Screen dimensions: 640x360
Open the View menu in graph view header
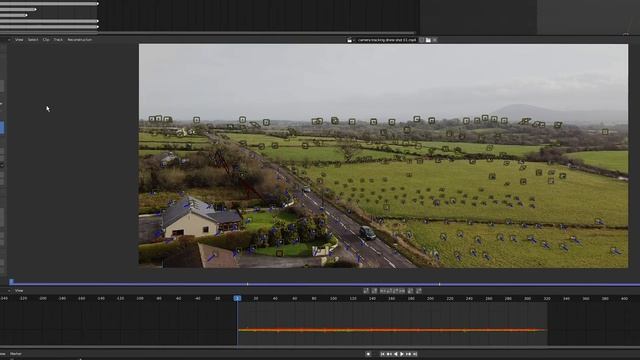click(x=19, y=291)
